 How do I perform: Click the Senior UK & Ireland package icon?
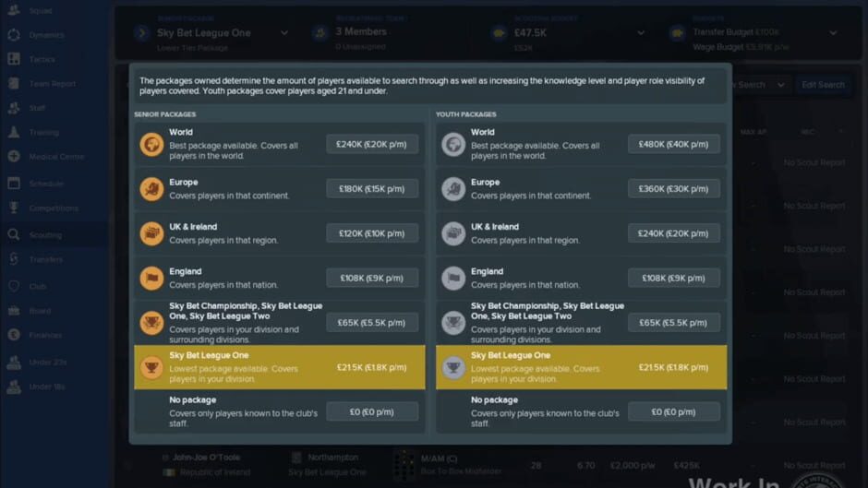click(151, 233)
